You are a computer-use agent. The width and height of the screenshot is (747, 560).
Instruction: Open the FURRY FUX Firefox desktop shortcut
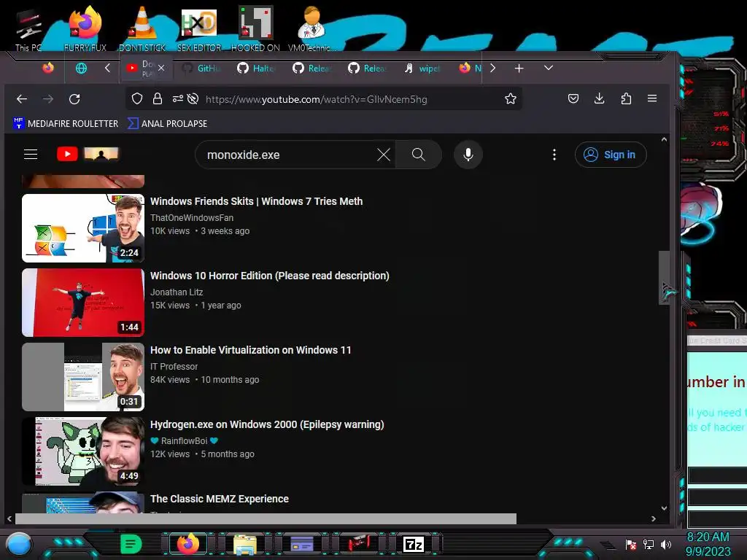point(85,29)
